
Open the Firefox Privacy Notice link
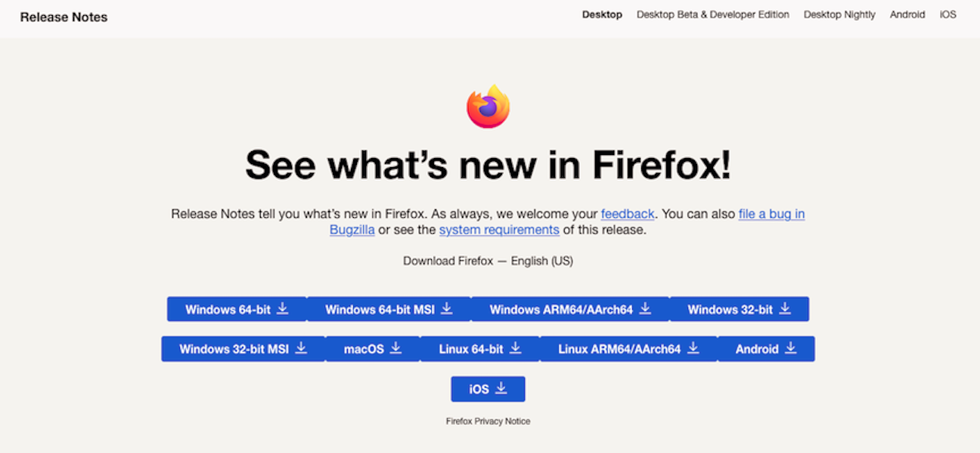pyautogui.click(x=488, y=421)
